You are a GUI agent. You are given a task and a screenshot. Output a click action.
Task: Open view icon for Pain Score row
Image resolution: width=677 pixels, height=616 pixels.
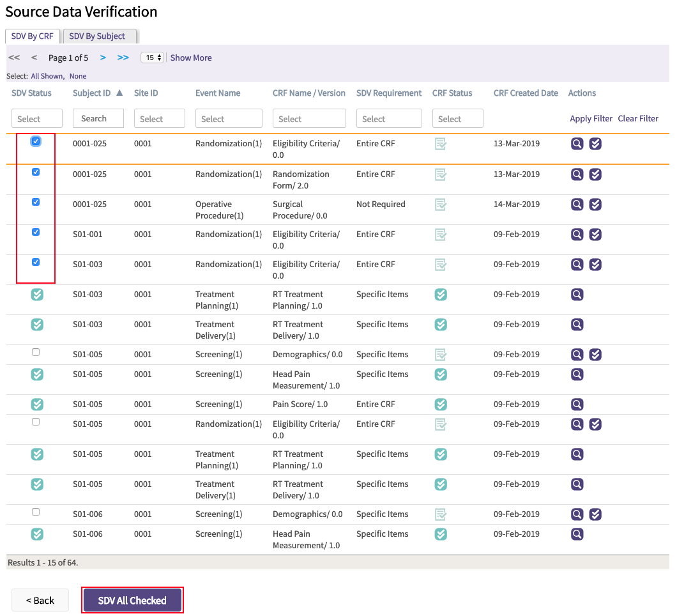tap(577, 404)
